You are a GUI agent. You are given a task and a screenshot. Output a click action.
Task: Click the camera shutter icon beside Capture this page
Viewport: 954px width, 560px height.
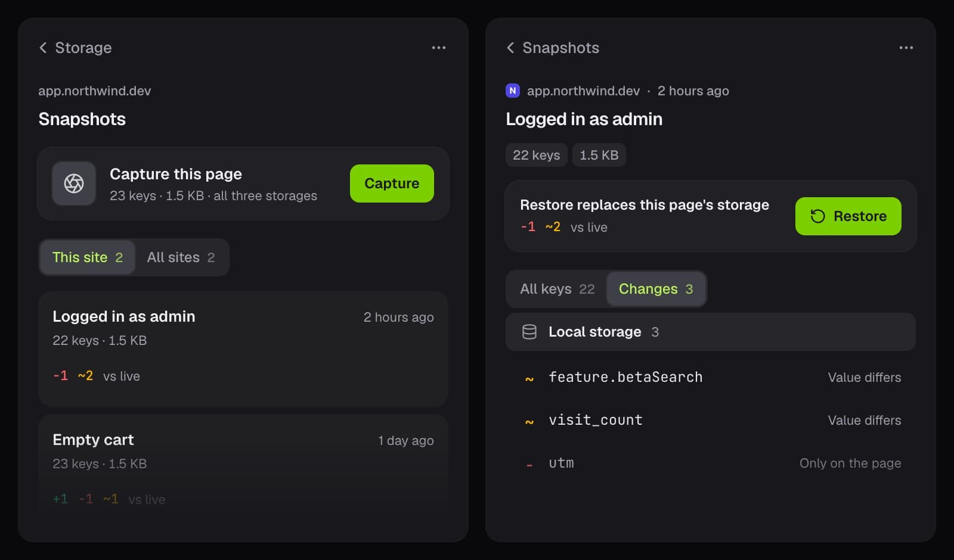click(x=74, y=183)
